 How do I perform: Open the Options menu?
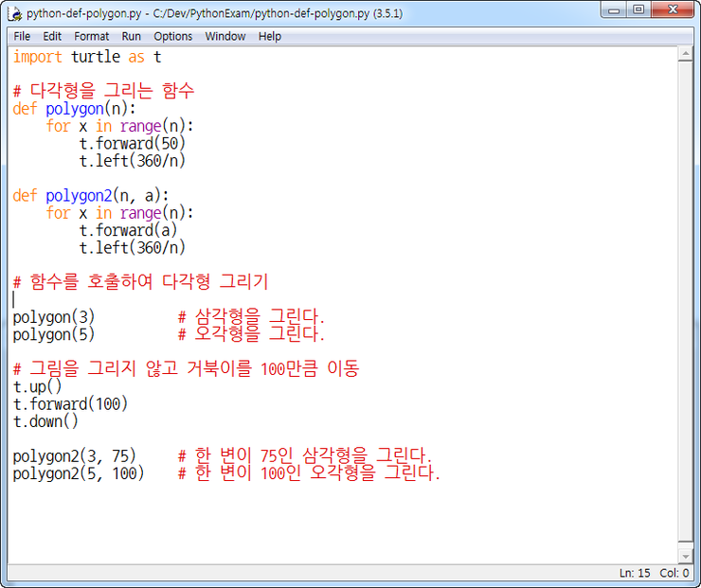coord(173,36)
